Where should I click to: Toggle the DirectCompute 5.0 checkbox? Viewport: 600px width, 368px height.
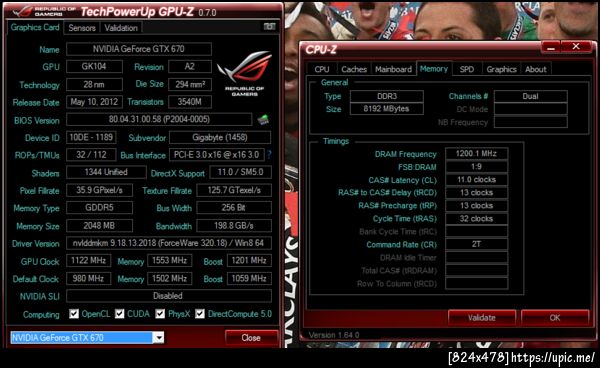200,314
